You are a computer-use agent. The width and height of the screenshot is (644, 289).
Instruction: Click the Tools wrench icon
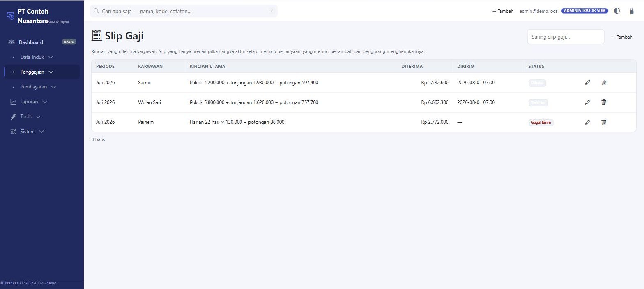click(x=14, y=116)
